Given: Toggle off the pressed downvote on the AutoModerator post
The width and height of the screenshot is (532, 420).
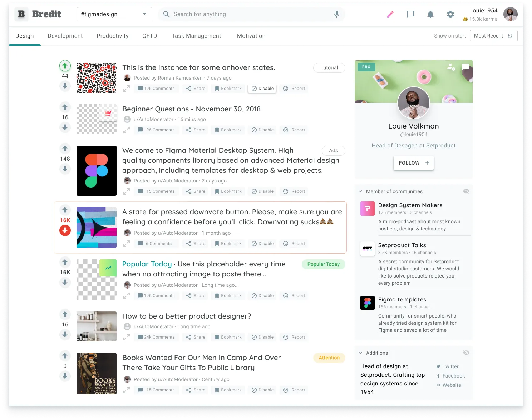Looking at the screenshot, I should (65, 230).
